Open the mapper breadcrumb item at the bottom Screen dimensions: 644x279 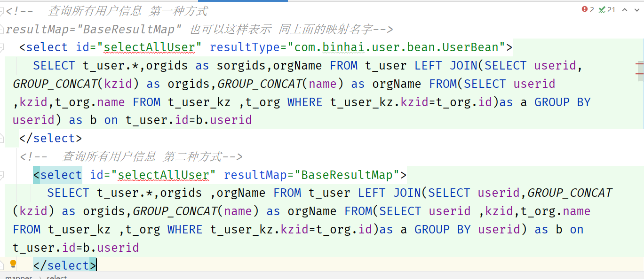pyautogui.click(x=18, y=276)
